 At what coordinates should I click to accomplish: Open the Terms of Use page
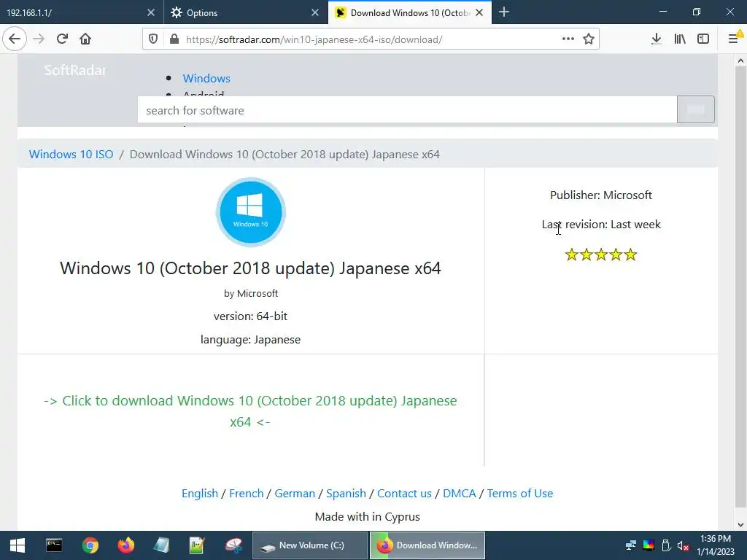(x=519, y=494)
